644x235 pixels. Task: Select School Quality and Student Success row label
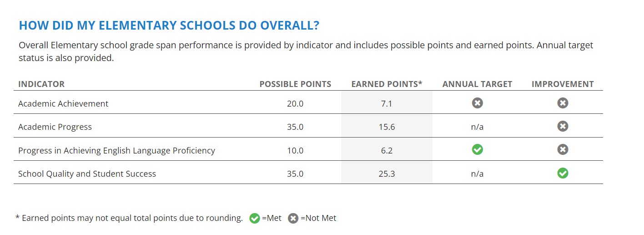87,174
